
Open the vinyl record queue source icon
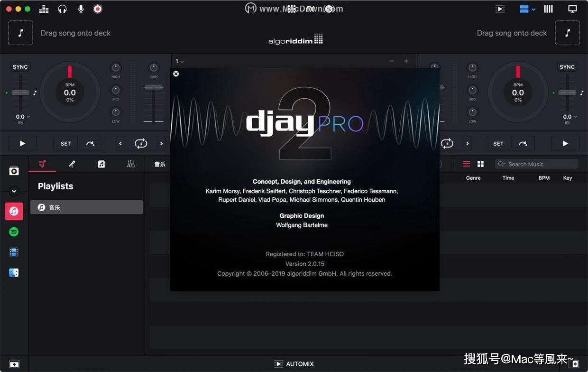click(14, 171)
